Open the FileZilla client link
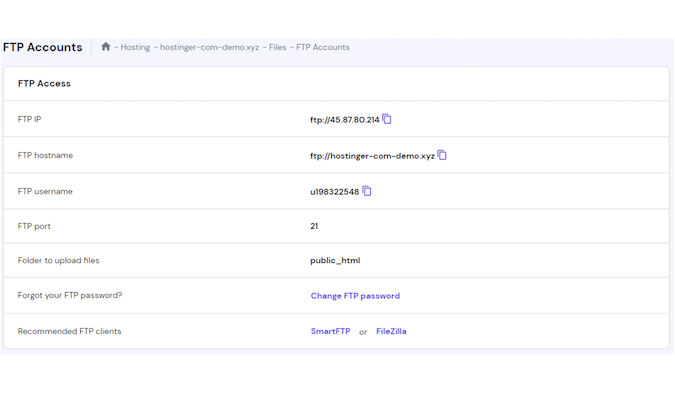Viewport: 675px width, 400px height. coord(391,331)
